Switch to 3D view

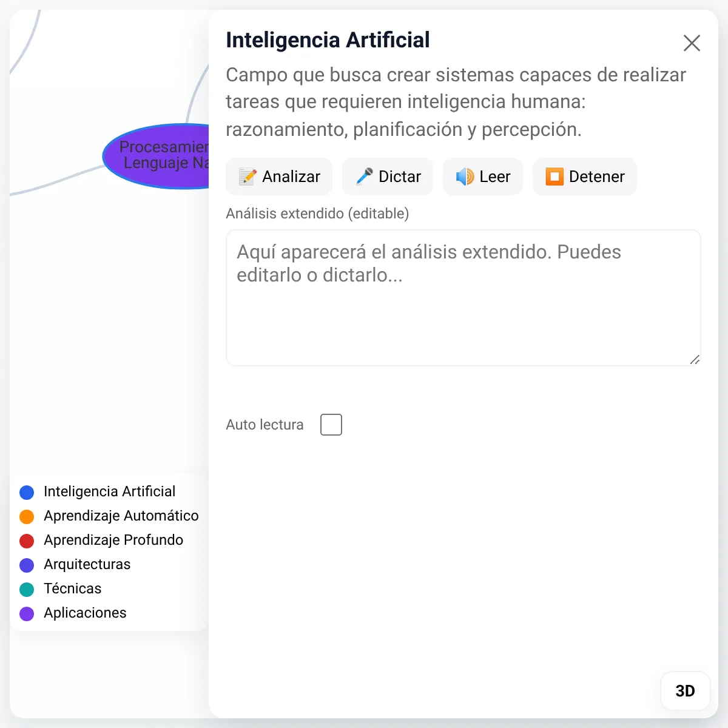coord(685,691)
